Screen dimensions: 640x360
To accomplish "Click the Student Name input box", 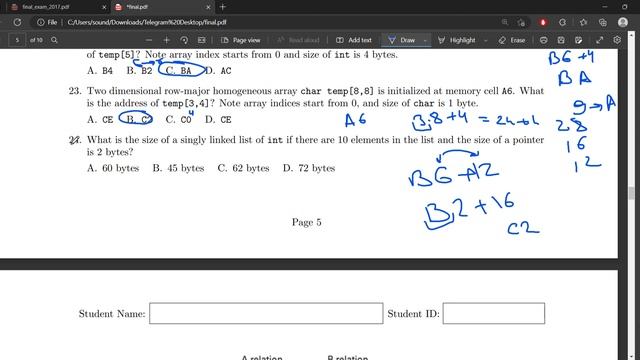I will (266, 313).
